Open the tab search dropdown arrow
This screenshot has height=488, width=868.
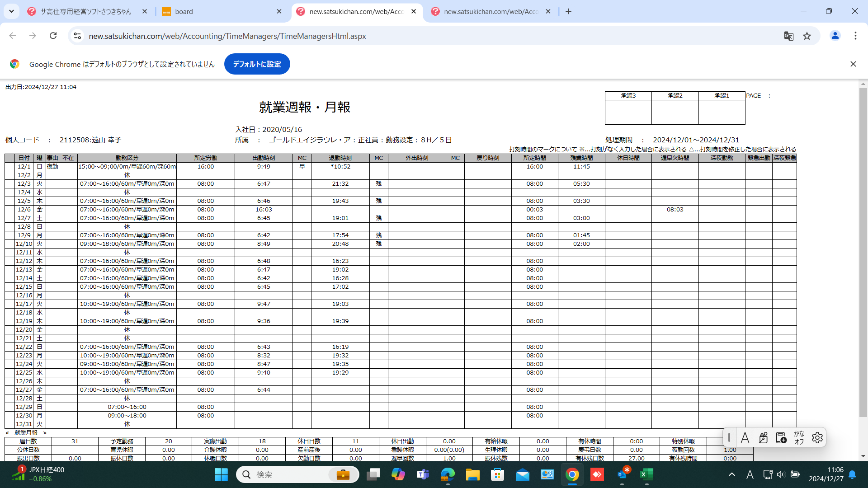pyautogui.click(x=11, y=11)
